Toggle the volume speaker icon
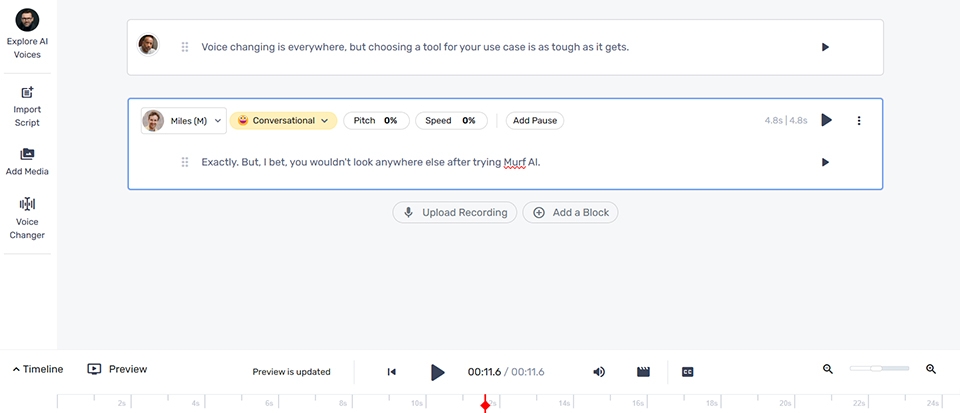 click(599, 371)
